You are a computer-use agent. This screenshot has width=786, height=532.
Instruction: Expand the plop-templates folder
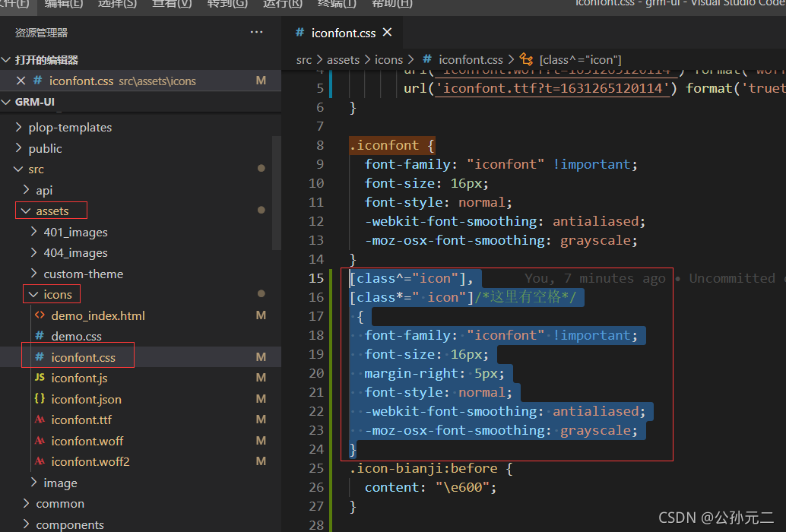(18, 127)
